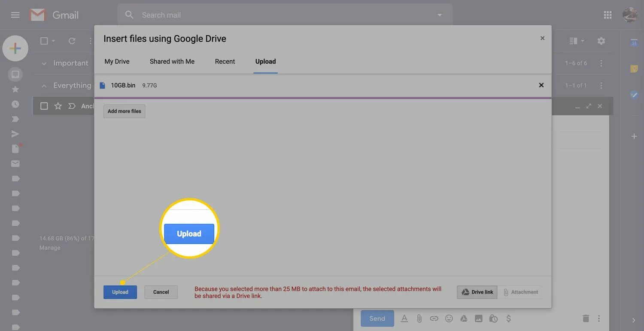Click the insert photo icon
This screenshot has width=644, height=331.
point(479,319)
